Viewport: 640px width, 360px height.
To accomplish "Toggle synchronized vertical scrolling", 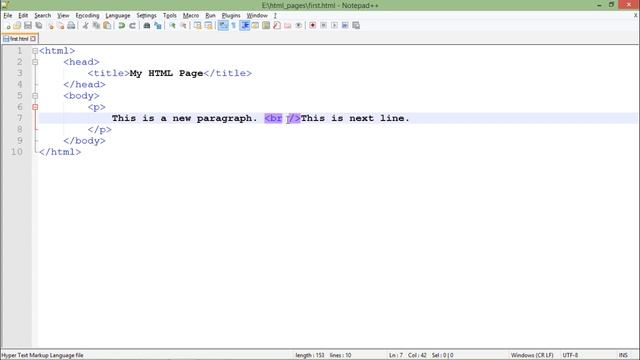I will pyautogui.click(x=198, y=26).
